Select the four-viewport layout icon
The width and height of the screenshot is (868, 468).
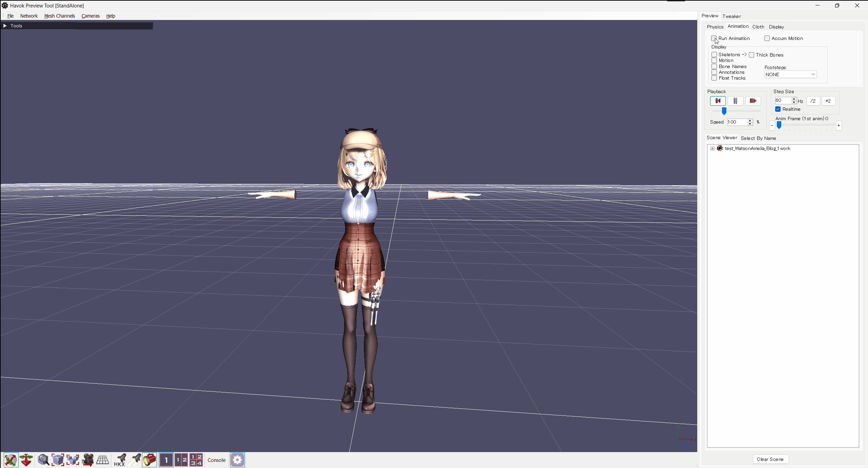(x=196, y=460)
